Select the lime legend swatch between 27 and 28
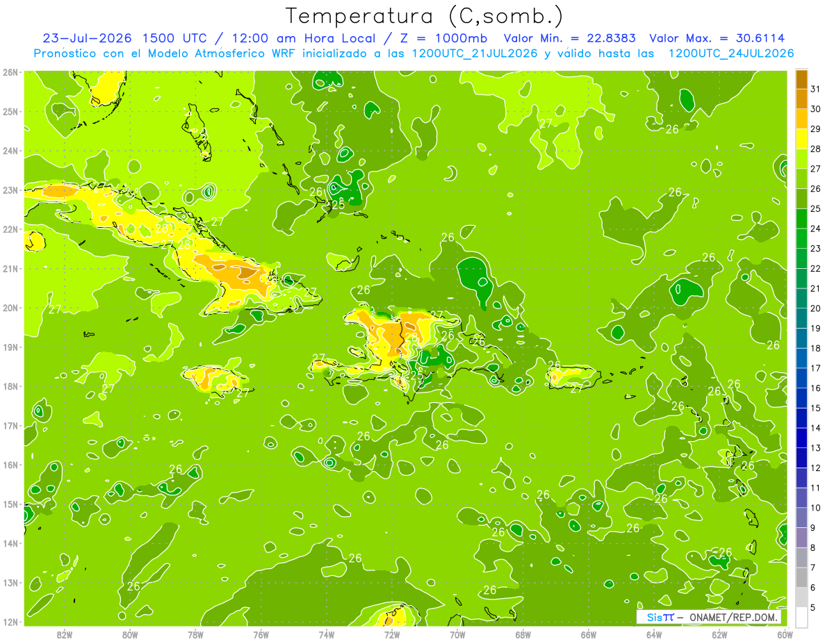 pyautogui.click(x=801, y=159)
